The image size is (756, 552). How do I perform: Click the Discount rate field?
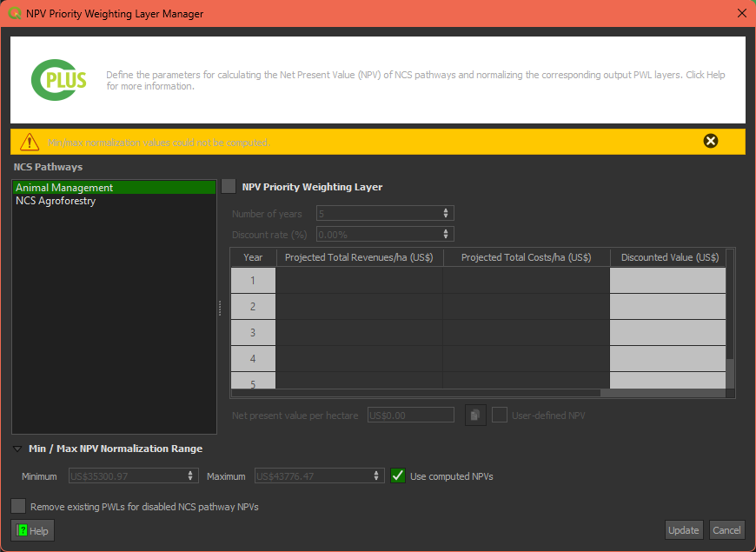(x=385, y=235)
